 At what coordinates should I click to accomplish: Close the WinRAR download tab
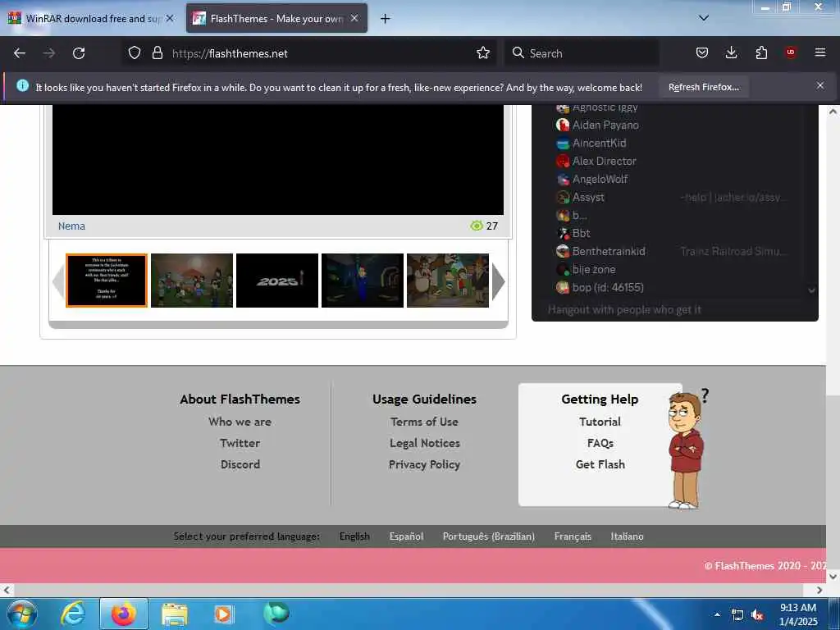tap(170, 18)
